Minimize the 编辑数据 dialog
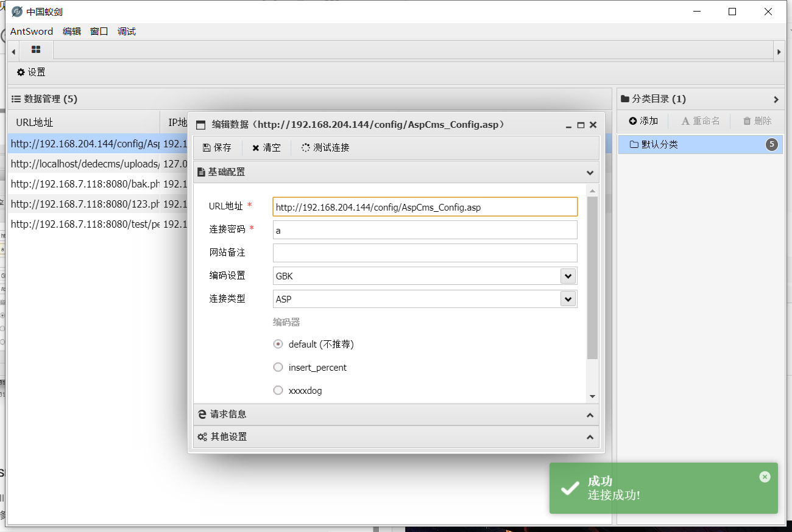This screenshot has height=532, width=792. [x=568, y=125]
